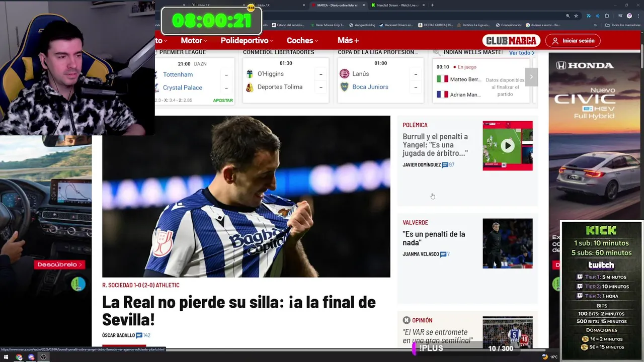Click the POLÉMICA section label
644x362 pixels.
(415, 125)
